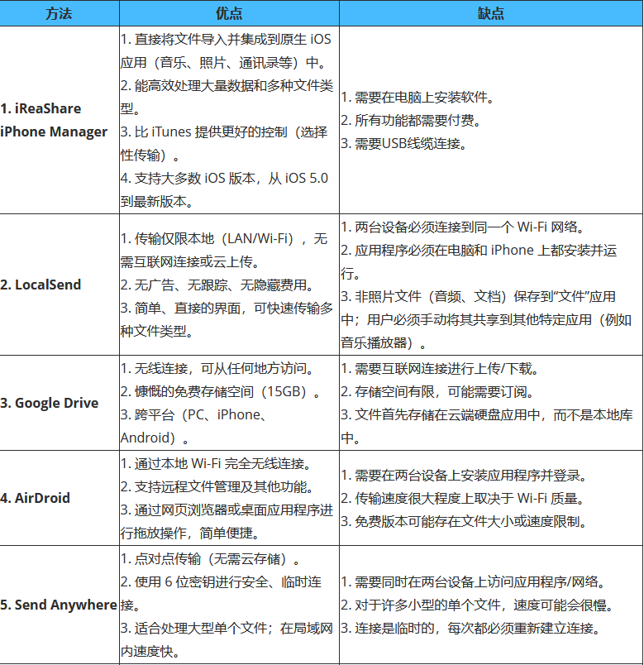Click text 支持大多数 iOS 版本
Screen dimensions: 644x665
tap(194, 178)
